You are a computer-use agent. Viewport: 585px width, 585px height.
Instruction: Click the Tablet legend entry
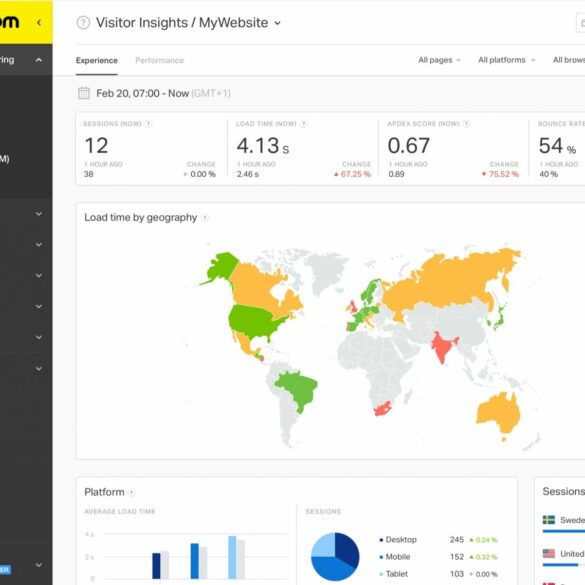(394, 574)
